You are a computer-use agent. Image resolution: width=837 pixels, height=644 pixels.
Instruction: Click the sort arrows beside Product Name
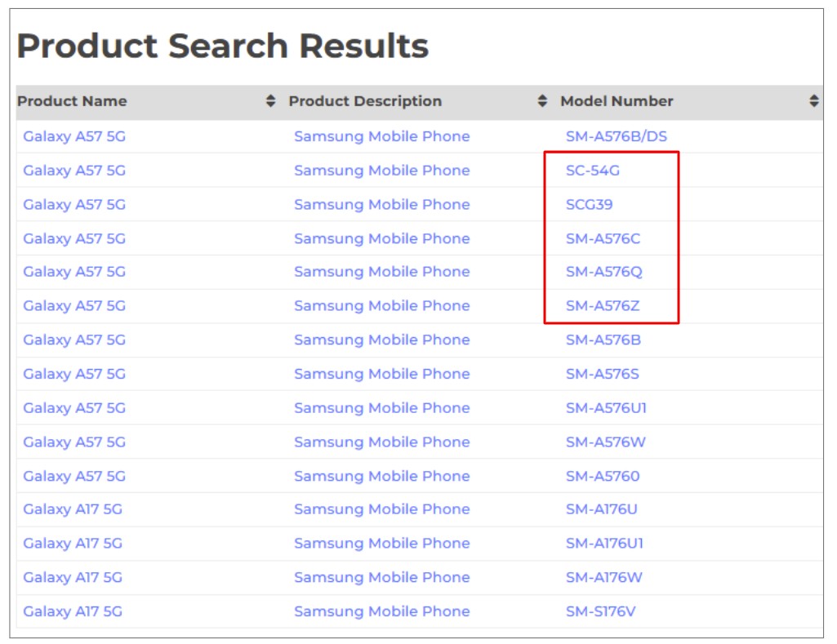[x=271, y=101]
